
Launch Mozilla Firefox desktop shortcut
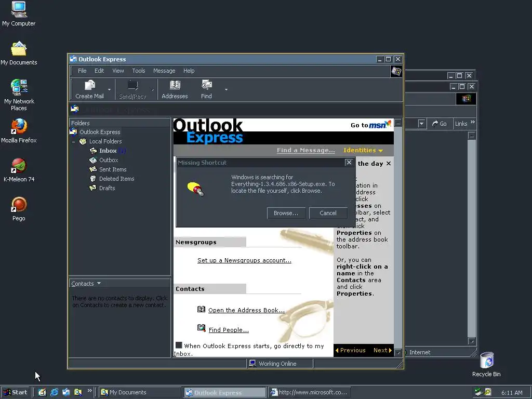(x=19, y=131)
